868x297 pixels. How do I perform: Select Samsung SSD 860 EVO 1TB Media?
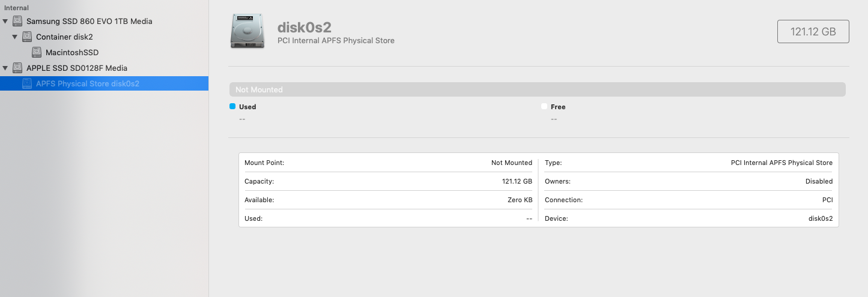(x=89, y=21)
